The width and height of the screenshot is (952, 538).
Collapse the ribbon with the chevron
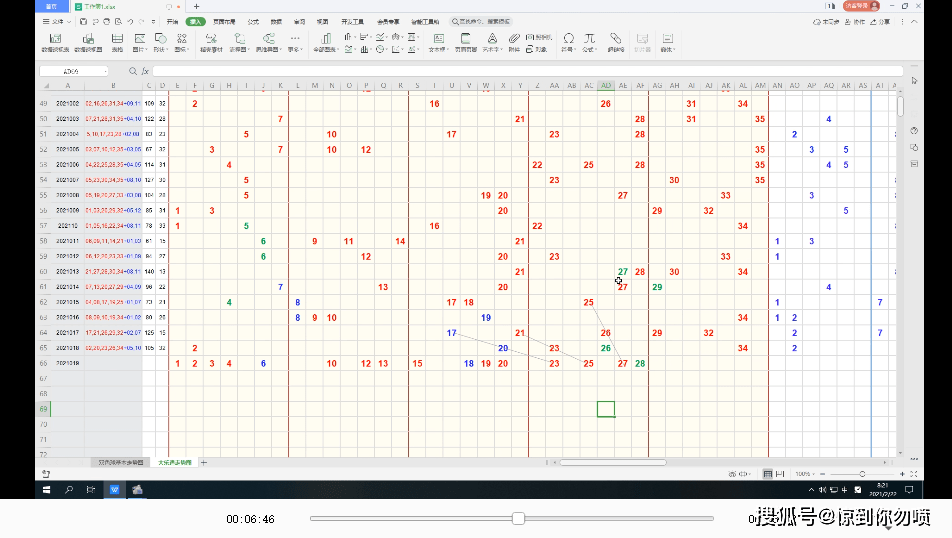[x=914, y=21]
